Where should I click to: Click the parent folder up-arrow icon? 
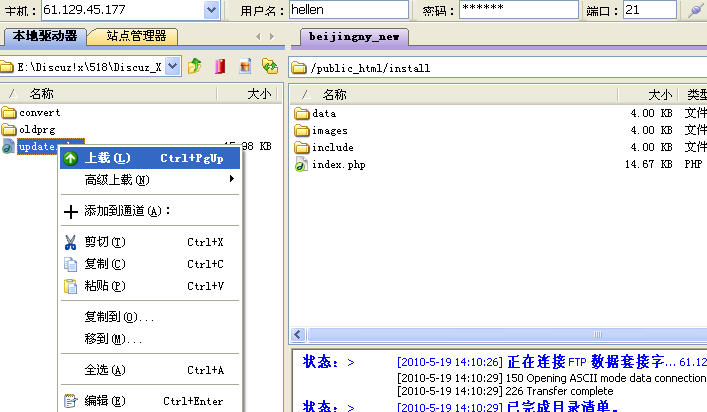pos(195,66)
